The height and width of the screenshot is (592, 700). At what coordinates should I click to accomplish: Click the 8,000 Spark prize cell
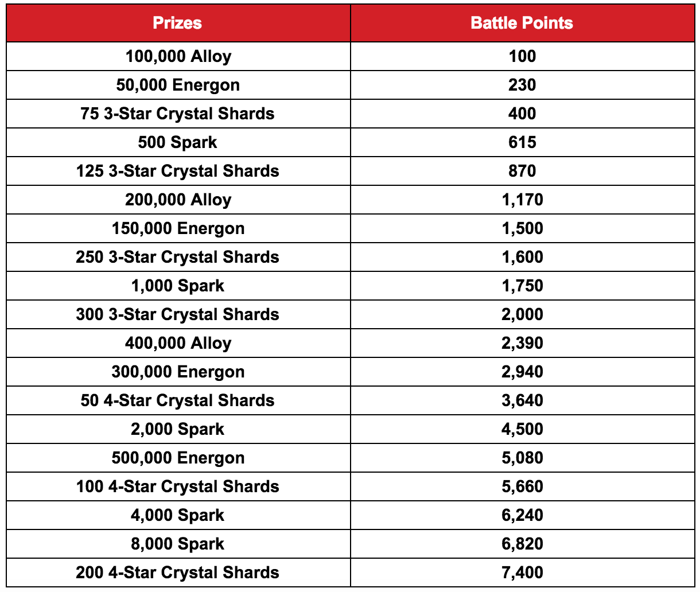(x=178, y=544)
